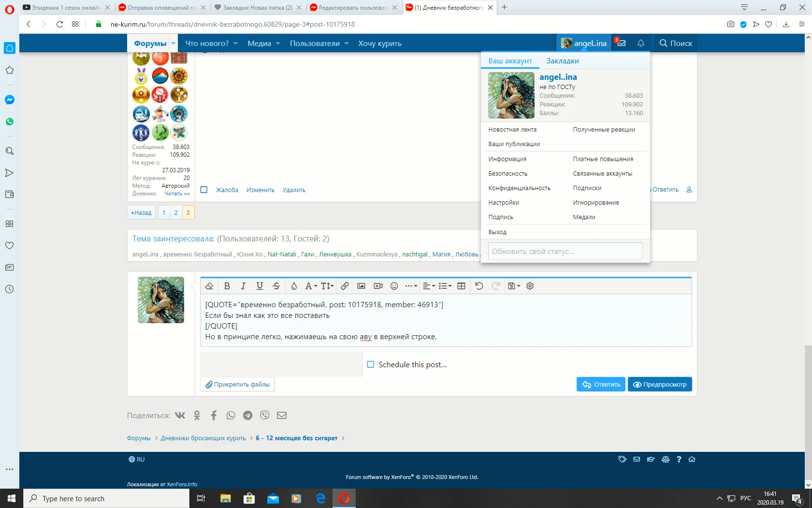Share the thread via Viber

[x=264, y=415]
